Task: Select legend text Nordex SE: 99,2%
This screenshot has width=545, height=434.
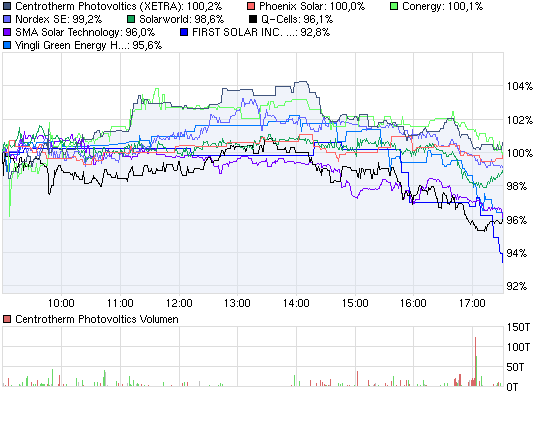Action: coord(58,19)
